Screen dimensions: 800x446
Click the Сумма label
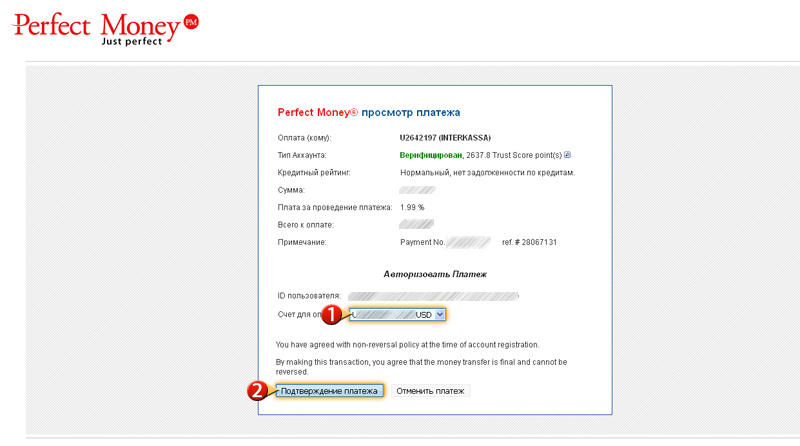pos(291,190)
